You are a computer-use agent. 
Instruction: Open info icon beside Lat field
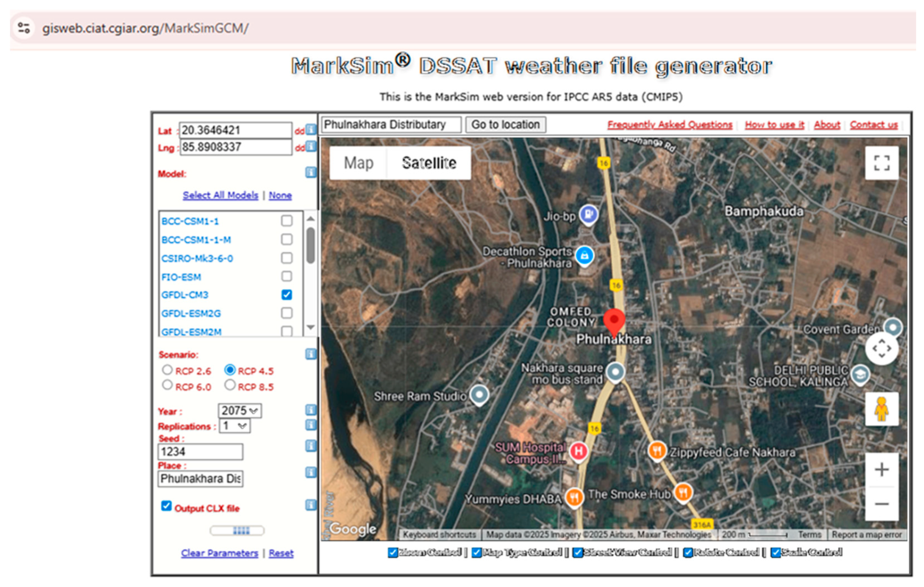point(311,130)
